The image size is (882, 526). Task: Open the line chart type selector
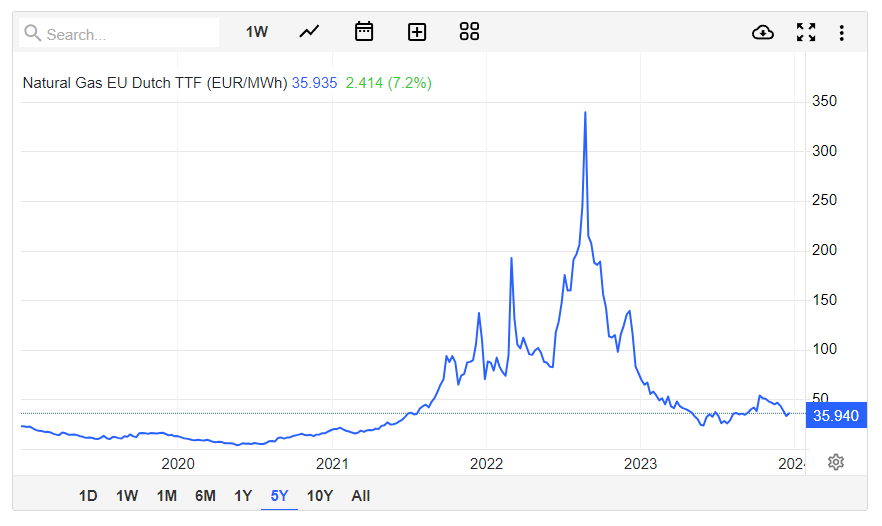pos(309,32)
